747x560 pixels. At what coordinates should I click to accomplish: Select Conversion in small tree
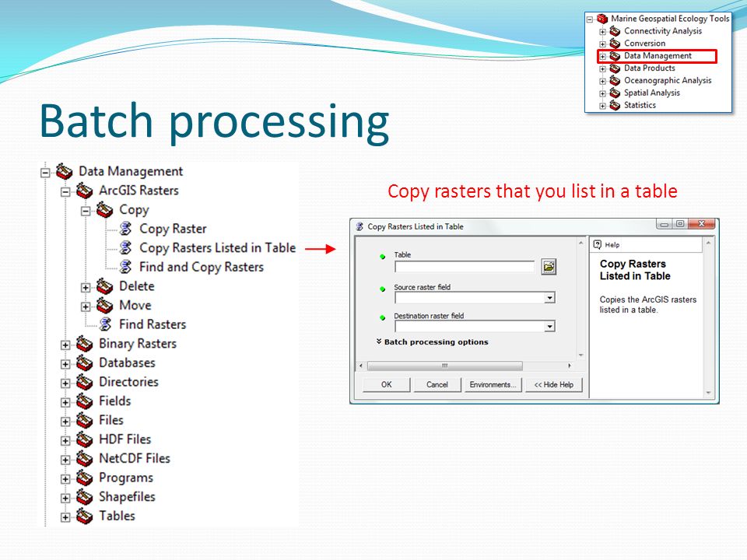644,44
